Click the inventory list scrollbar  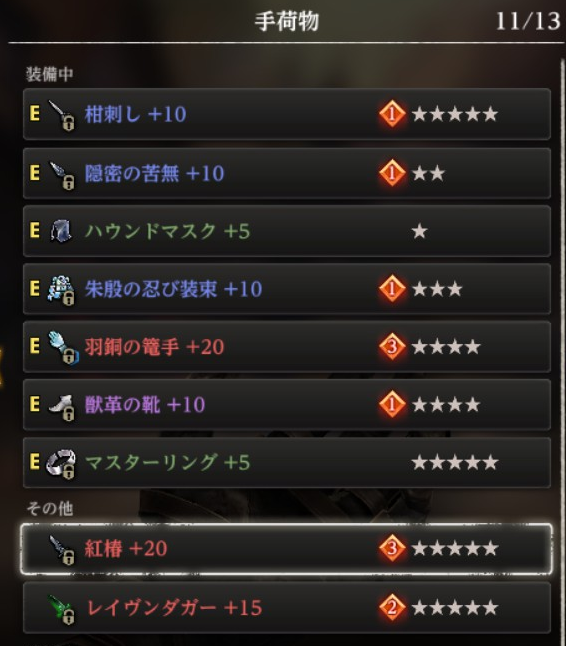(562, 350)
